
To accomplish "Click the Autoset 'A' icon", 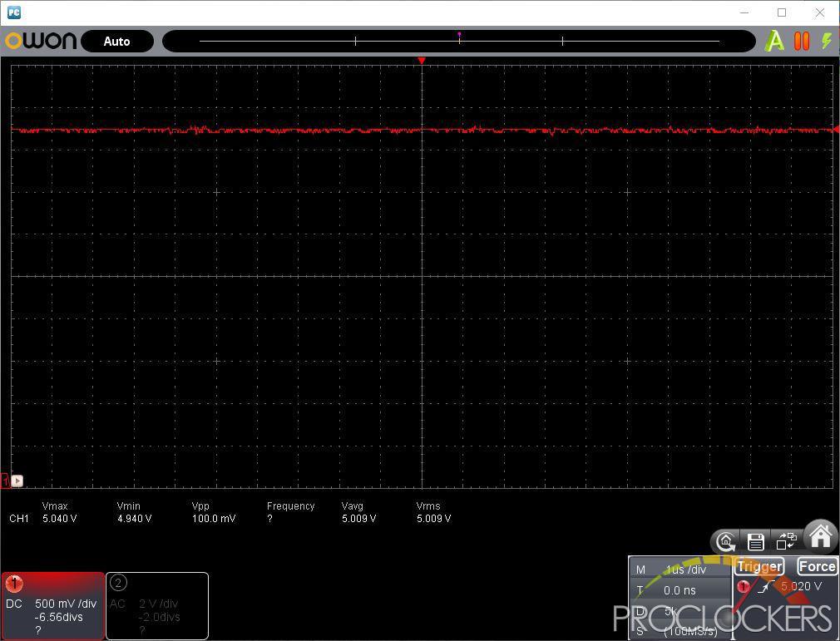I will (774, 42).
